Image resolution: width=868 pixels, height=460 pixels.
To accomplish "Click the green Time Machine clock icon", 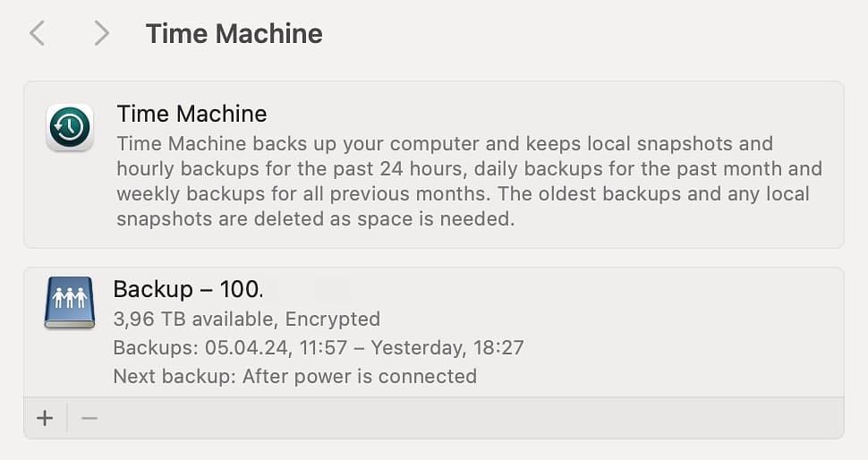I will point(70,128).
